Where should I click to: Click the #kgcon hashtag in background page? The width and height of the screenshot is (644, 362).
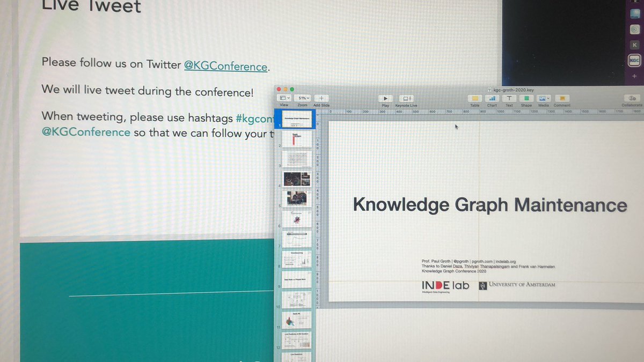254,118
